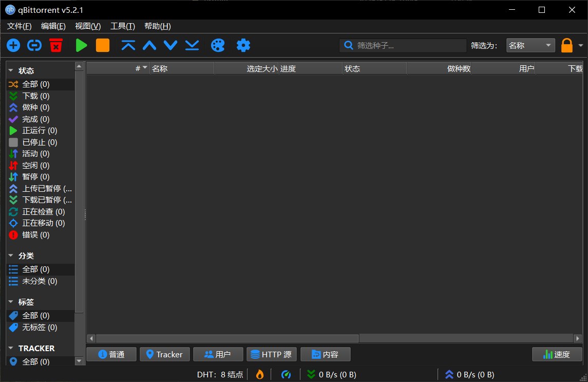Sort by the 名称 column header
Image resolution: width=588 pixels, height=382 pixels.
(182, 68)
